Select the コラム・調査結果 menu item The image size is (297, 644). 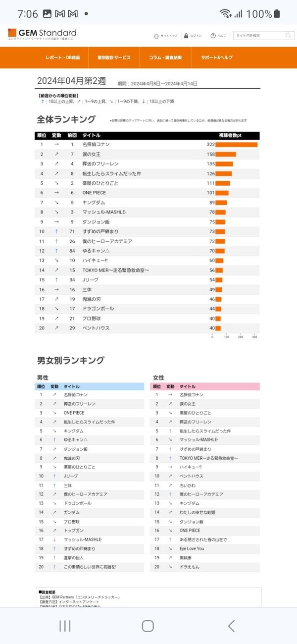[x=165, y=57]
